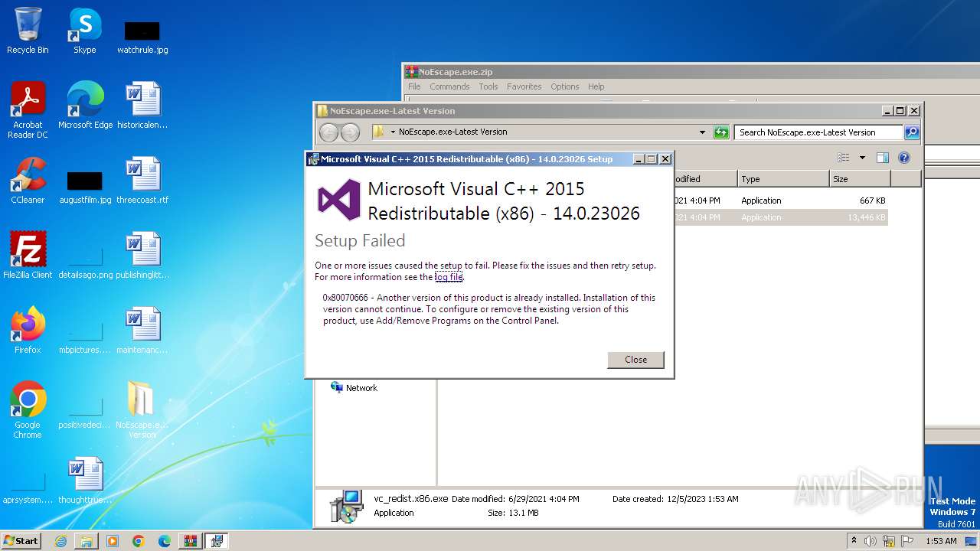Select the historicalen Word document icon

point(142,105)
